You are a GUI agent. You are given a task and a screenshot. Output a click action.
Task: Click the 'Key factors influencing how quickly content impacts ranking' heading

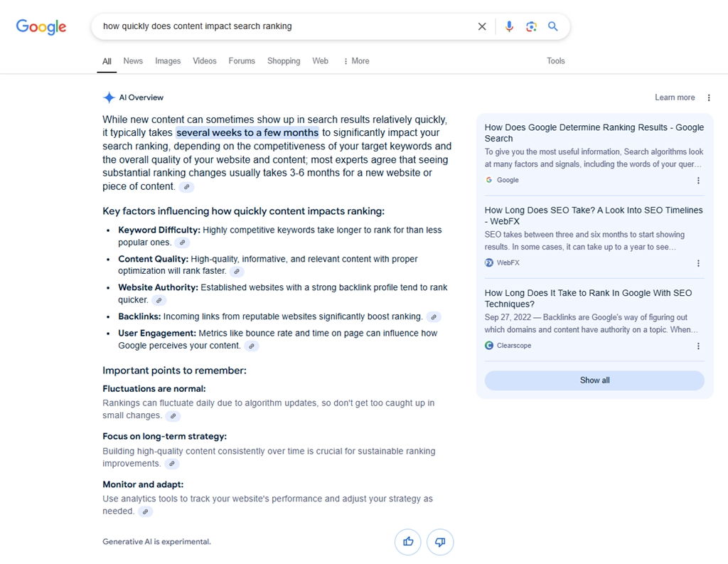point(244,211)
